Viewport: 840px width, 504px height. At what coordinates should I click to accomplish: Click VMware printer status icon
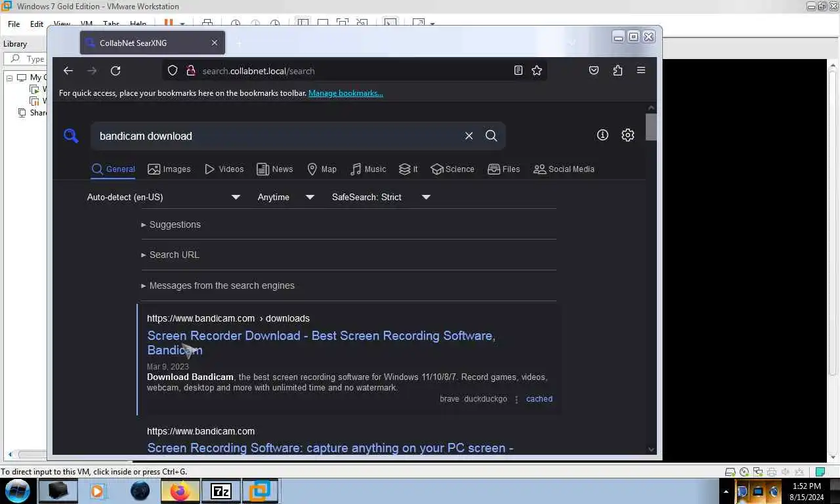(x=771, y=472)
